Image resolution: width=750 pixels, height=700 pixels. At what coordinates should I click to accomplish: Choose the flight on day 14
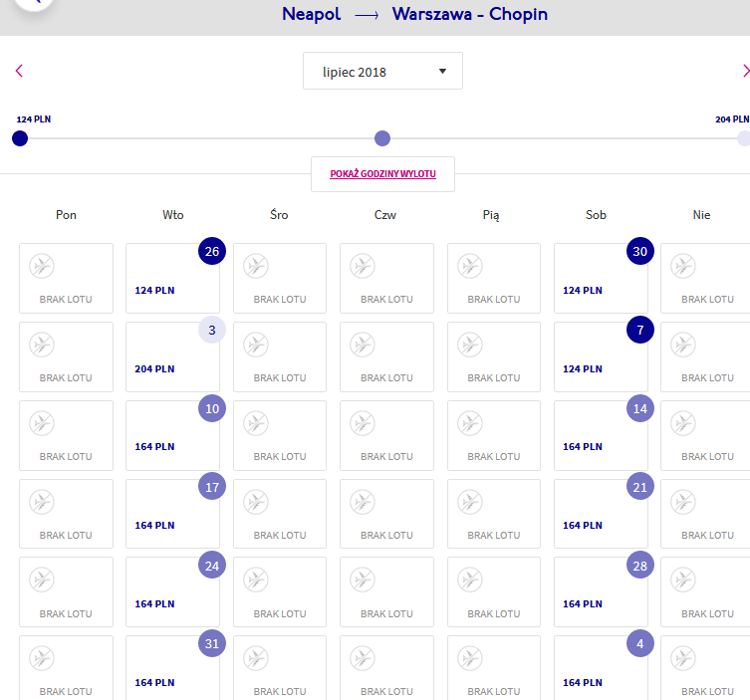point(601,435)
